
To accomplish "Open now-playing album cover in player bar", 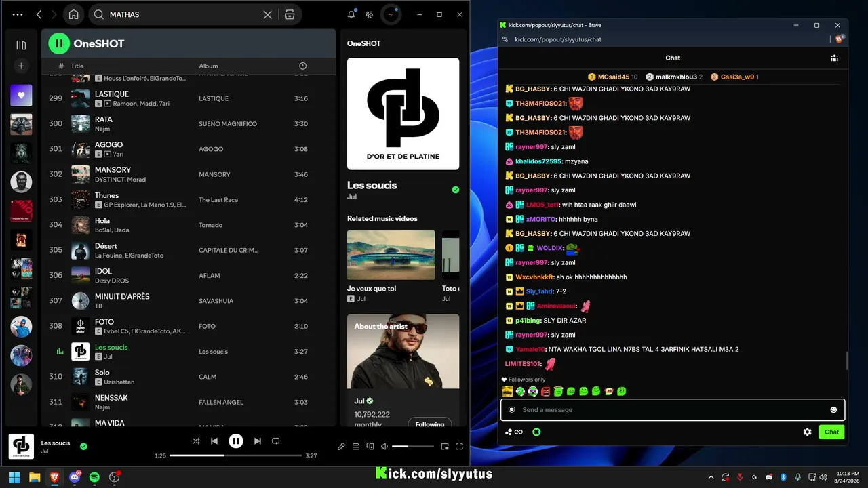I will pyautogui.click(x=21, y=447).
